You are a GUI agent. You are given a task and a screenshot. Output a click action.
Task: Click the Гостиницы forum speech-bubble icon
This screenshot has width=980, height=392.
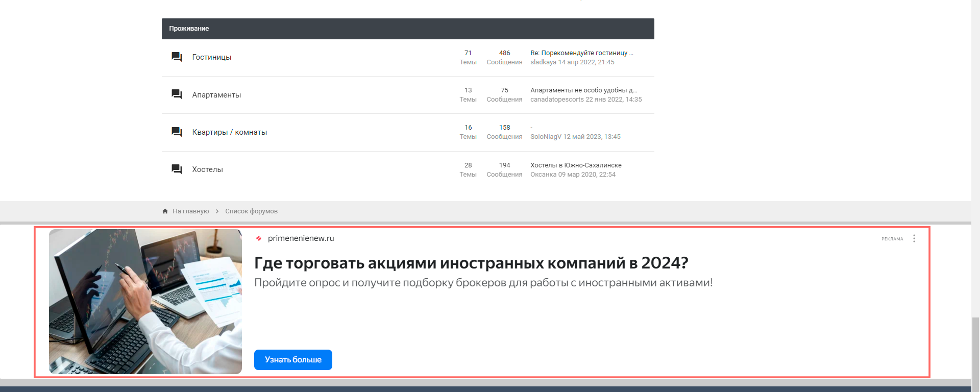click(x=177, y=57)
